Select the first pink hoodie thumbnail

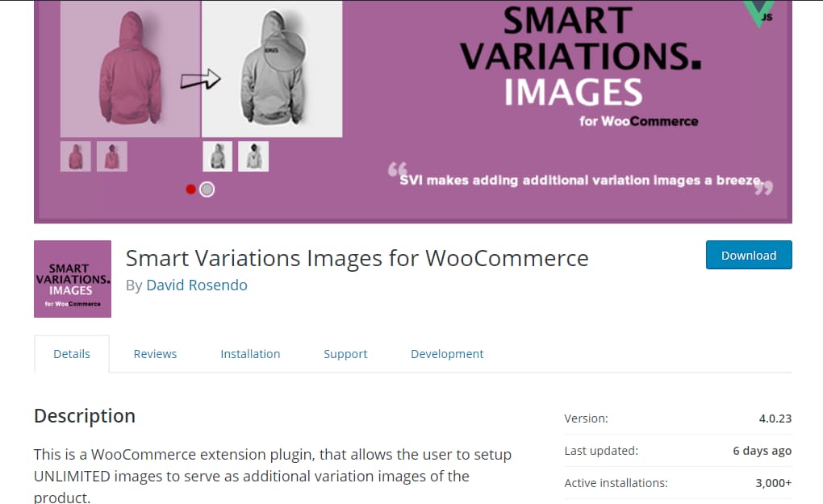coord(75,156)
